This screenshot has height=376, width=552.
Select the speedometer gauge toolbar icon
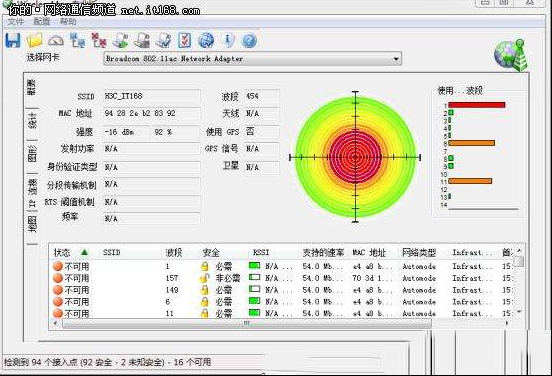(56, 41)
